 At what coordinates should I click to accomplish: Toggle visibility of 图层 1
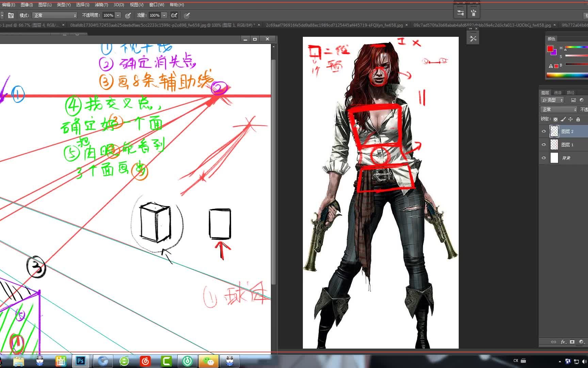(x=544, y=144)
